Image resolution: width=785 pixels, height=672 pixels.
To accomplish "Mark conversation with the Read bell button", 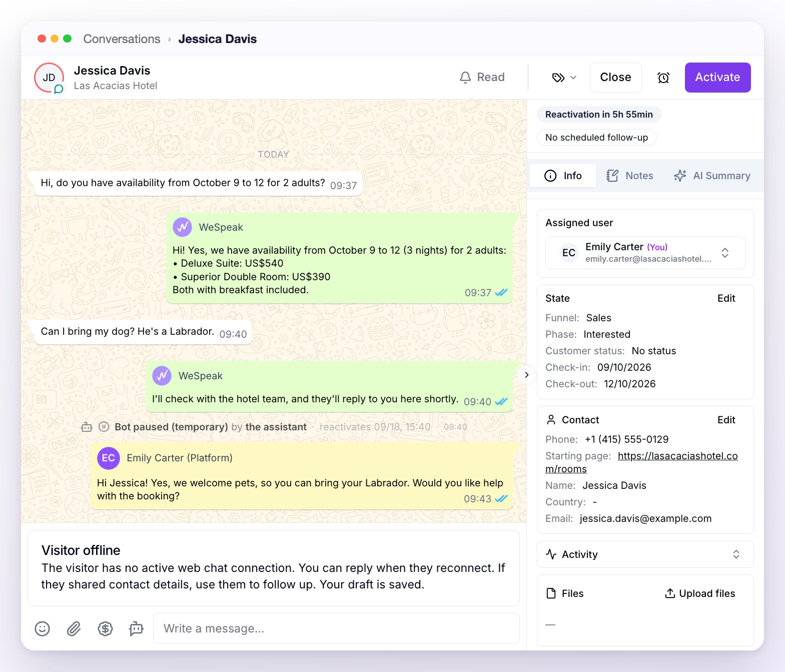I will coord(482,78).
